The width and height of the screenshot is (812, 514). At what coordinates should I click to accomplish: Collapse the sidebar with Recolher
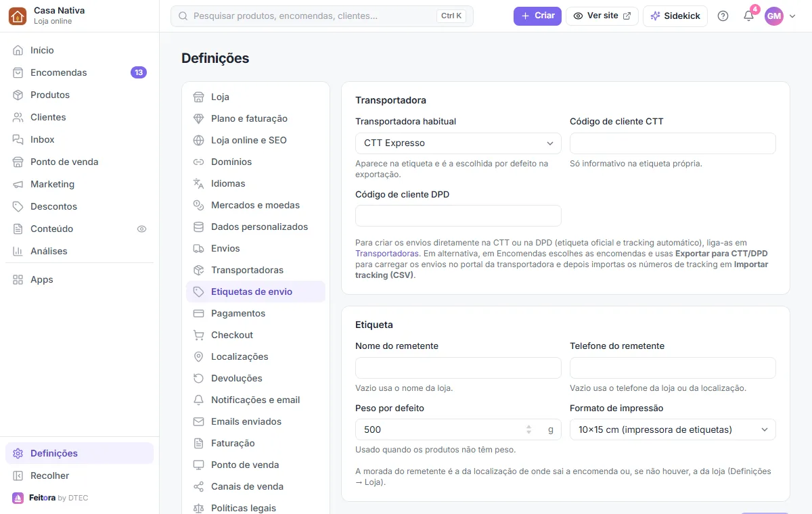click(x=79, y=475)
